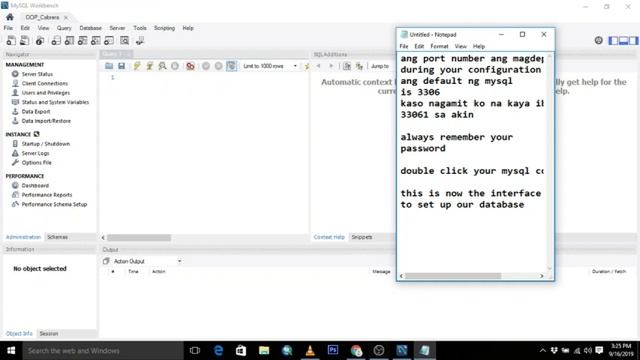Toggle auto-commit mode button

(x=231, y=66)
